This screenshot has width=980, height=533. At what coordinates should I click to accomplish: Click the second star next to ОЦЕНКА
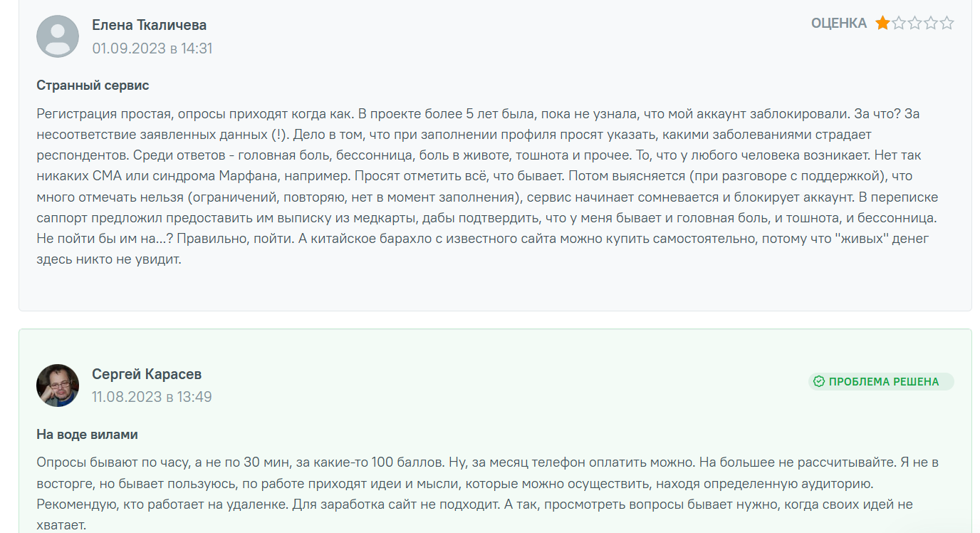(x=900, y=22)
